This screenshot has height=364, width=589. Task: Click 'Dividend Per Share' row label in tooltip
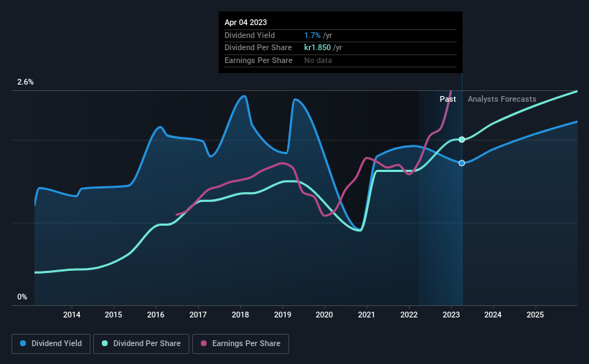pos(258,48)
